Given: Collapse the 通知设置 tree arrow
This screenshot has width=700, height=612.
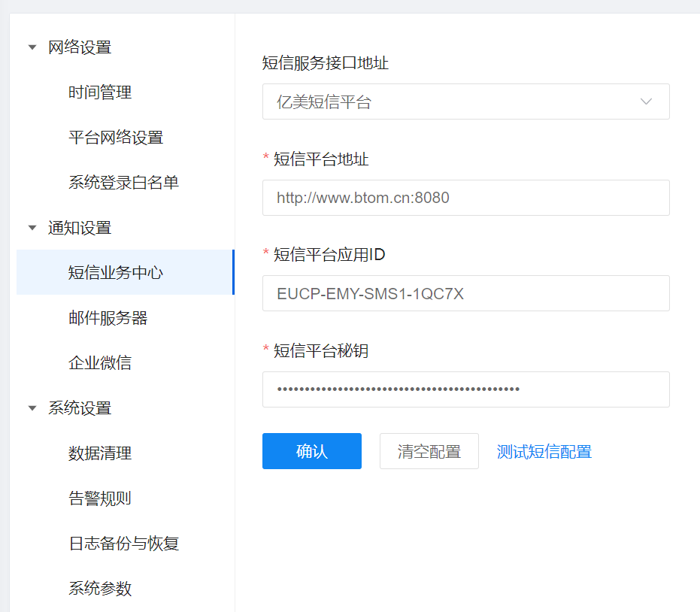Looking at the screenshot, I should pyautogui.click(x=32, y=228).
